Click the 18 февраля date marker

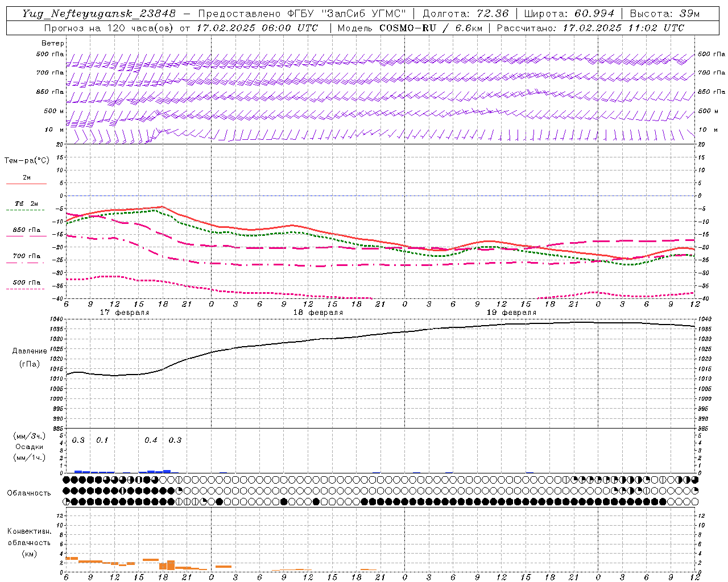click(318, 313)
